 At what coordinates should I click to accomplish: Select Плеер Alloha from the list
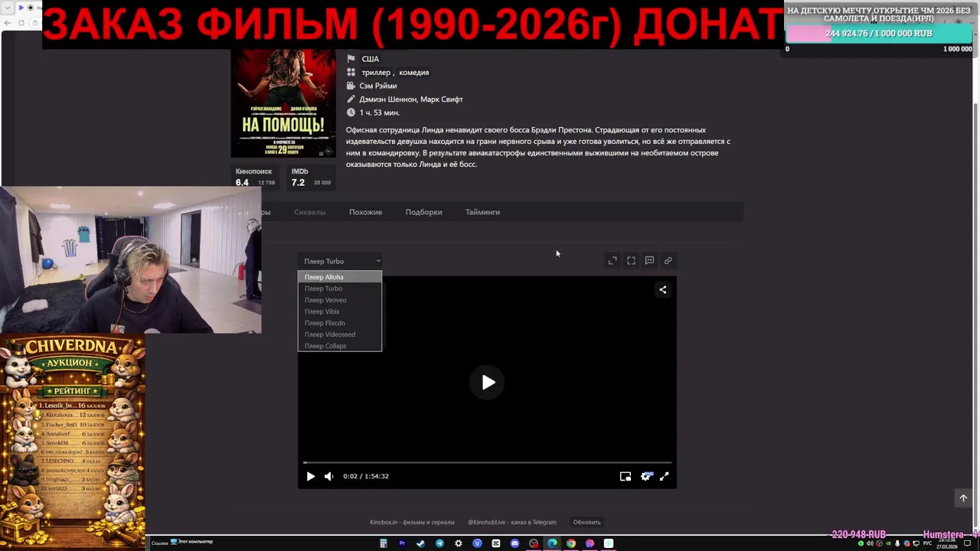pyautogui.click(x=340, y=277)
